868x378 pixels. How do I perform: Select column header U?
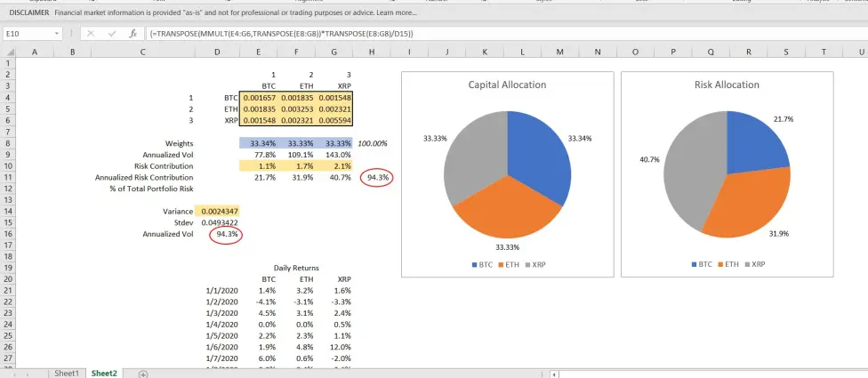pyautogui.click(x=860, y=52)
